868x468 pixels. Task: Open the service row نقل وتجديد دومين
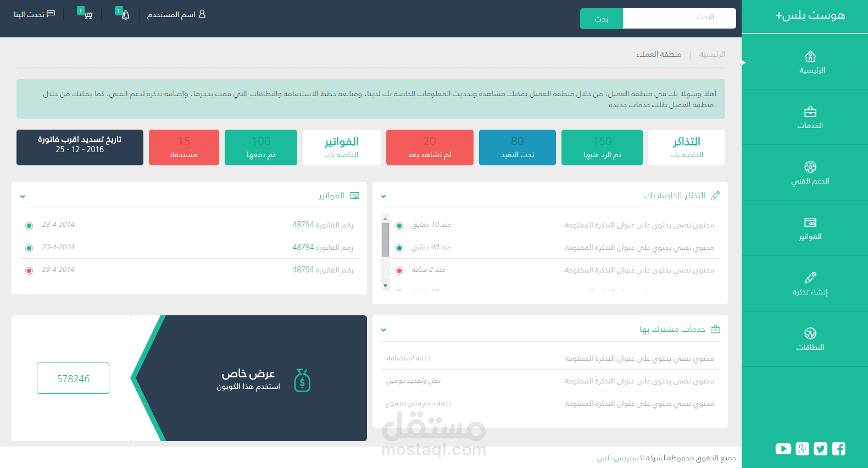pyautogui.click(x=550, y=381)
